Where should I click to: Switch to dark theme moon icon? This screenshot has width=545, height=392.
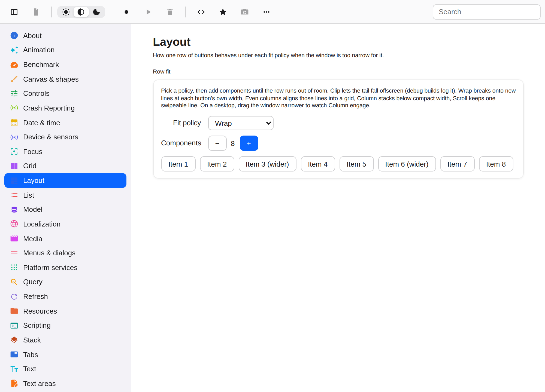96,12
